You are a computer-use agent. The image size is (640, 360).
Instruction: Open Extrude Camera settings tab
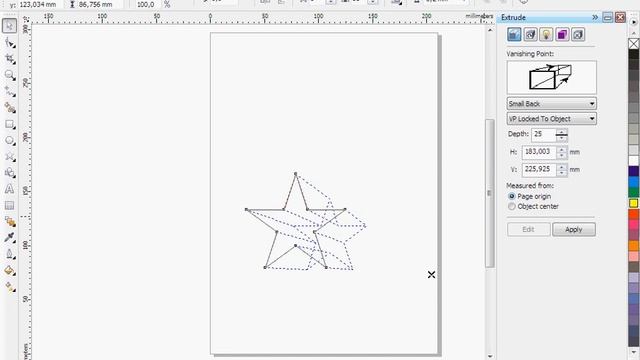tap(514, 35)
